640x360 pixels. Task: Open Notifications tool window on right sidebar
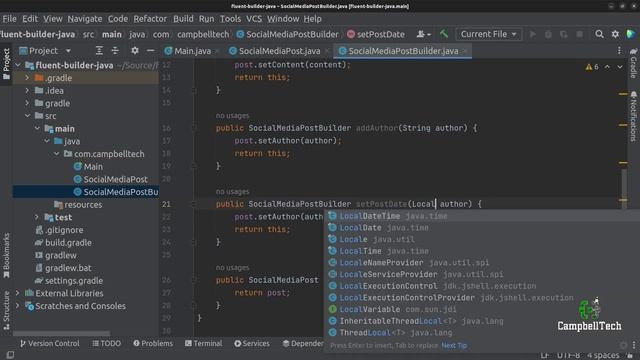633,117
